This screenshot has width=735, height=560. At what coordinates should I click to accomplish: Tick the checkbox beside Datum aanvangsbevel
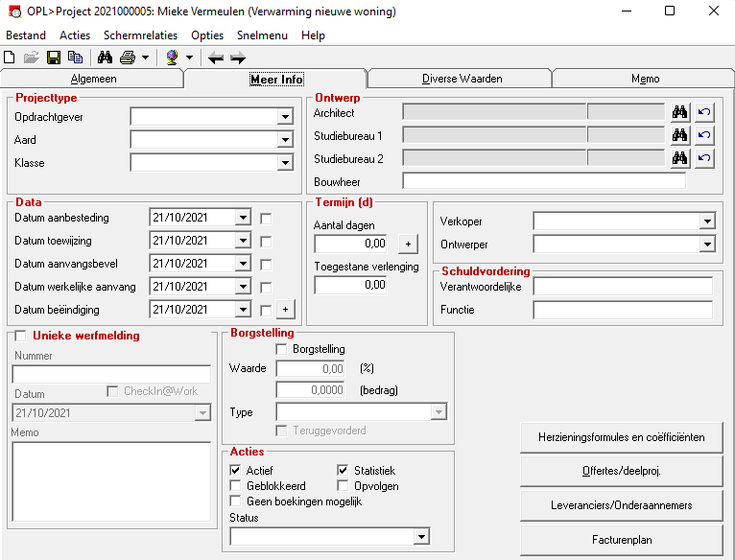click(x=266, y=265)
